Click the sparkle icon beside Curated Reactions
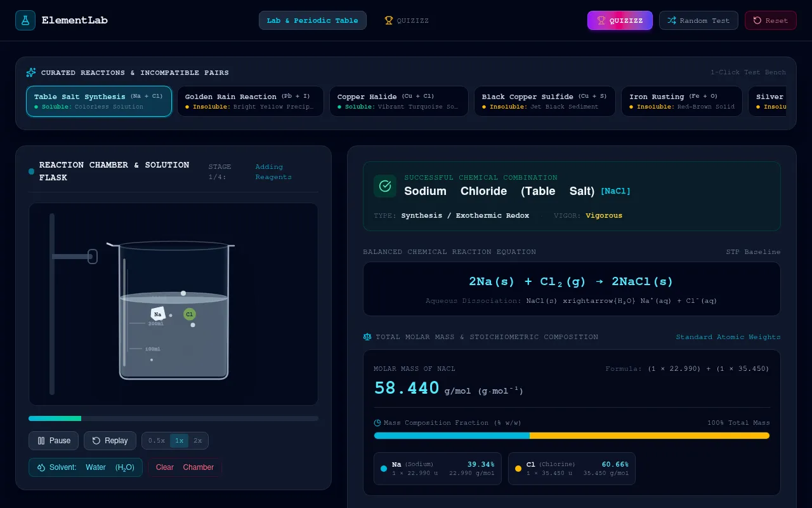The height and width of the screenshot is (508, 812). click(x=31, y=72)
